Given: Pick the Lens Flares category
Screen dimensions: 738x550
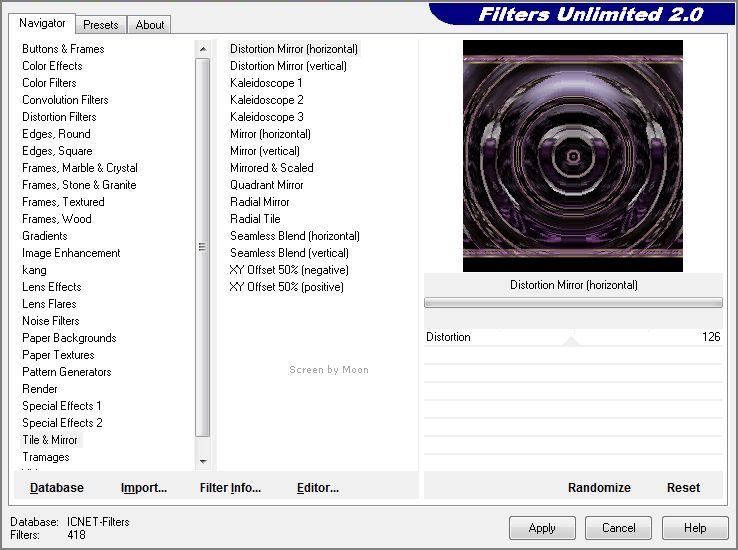Looking at the screenshot, I should (x=49, y=304).
